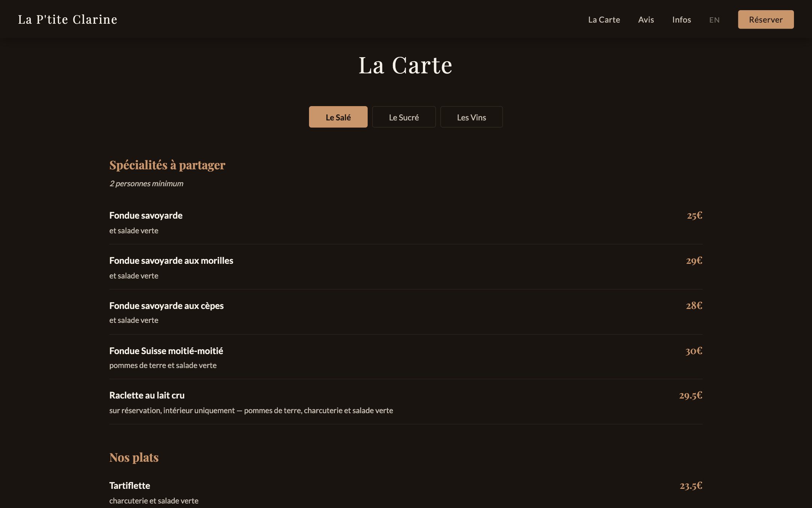
Task: Switch to the Les Vins tab
Action: (471, 117)
